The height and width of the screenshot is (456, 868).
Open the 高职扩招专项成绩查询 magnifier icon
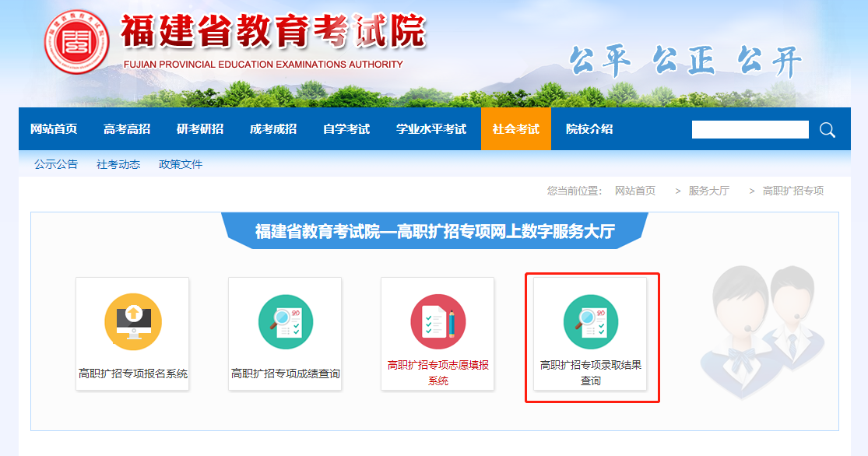(285, 321)
